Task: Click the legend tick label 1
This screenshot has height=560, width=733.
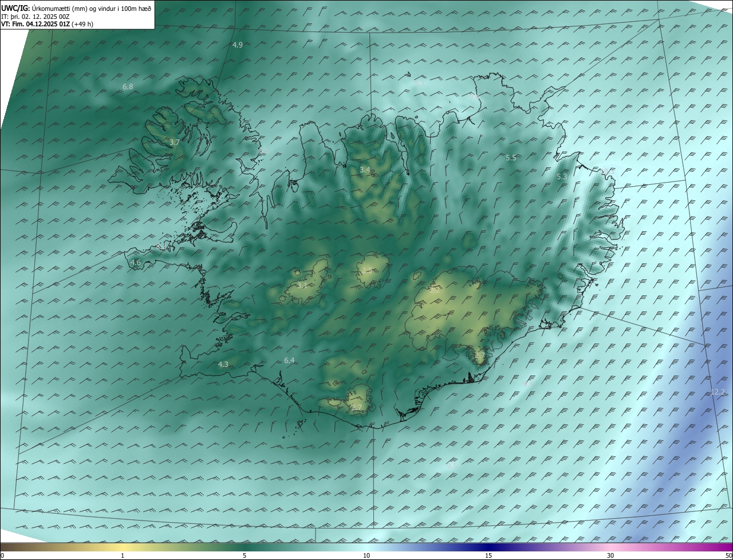Action: (123, 555)
